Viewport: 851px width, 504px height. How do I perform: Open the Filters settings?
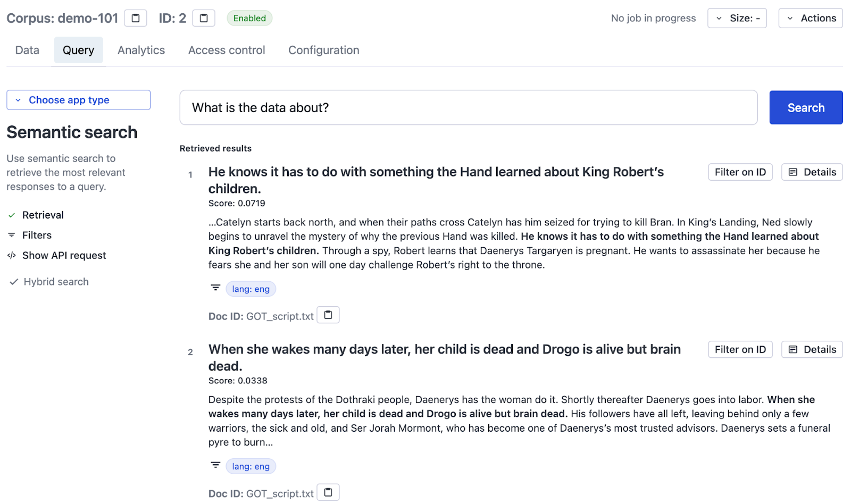pyautogui.click(x=30, y=236)
